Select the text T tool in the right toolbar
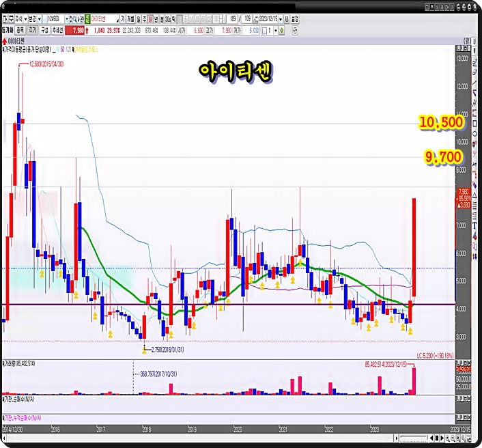 tap(474, 226)
